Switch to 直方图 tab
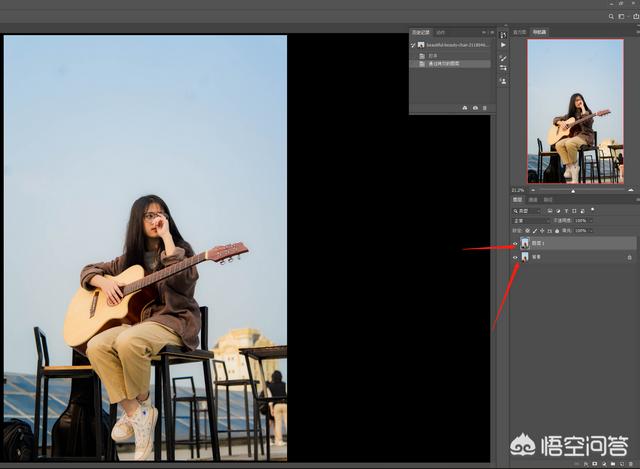This screenshot has height=469, width=640. click(x=520, y=32)
